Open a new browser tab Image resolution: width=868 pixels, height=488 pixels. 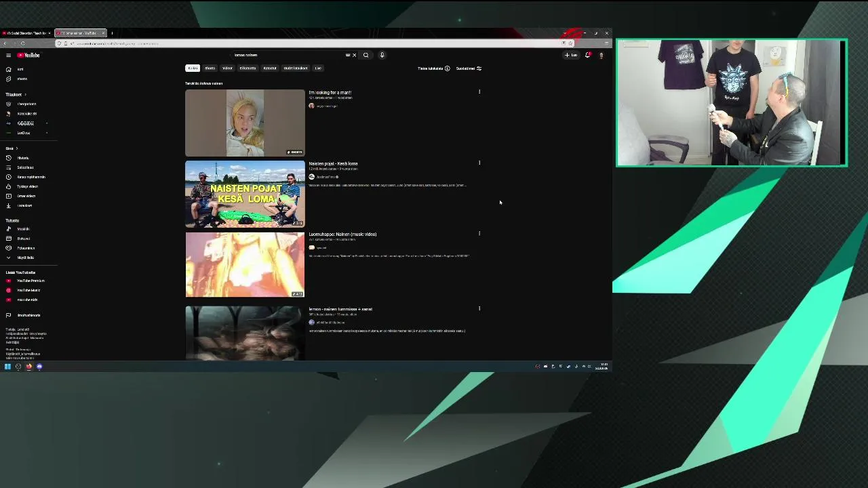[112, 33]
